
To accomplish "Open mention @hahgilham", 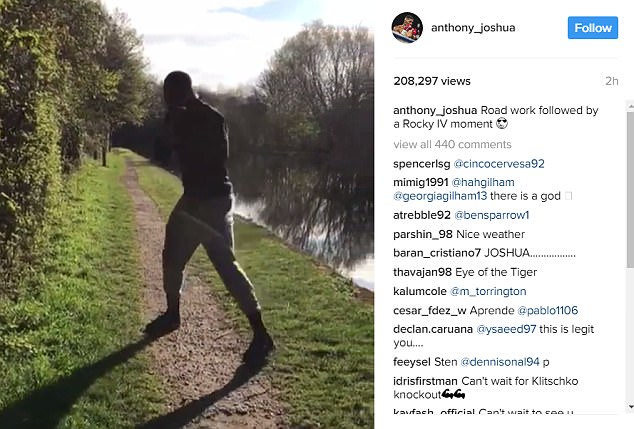I will coord(483,182).
